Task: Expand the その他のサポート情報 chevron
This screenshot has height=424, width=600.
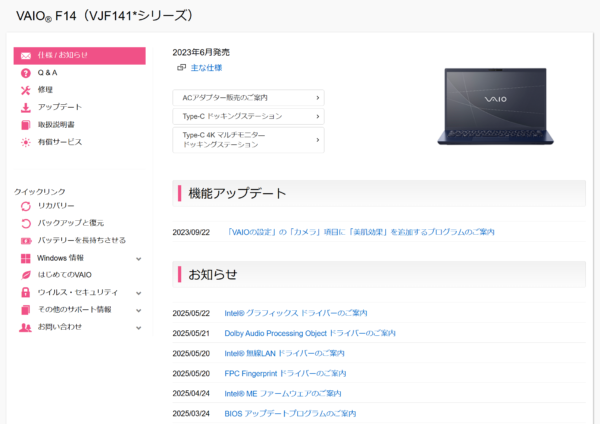Action: pyautogui.click(x=139, y=310)
